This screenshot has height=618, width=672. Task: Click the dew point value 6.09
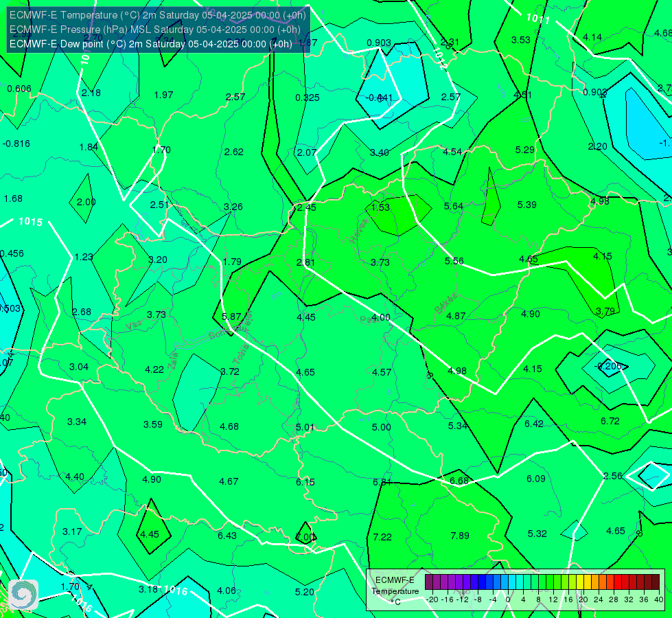pos(535,479)
